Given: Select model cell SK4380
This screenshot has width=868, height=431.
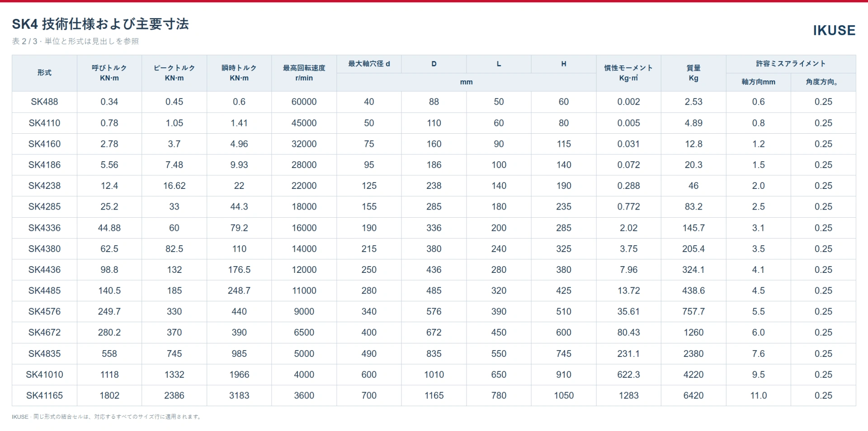Looking at the screenshot, I should pos(44,248).
